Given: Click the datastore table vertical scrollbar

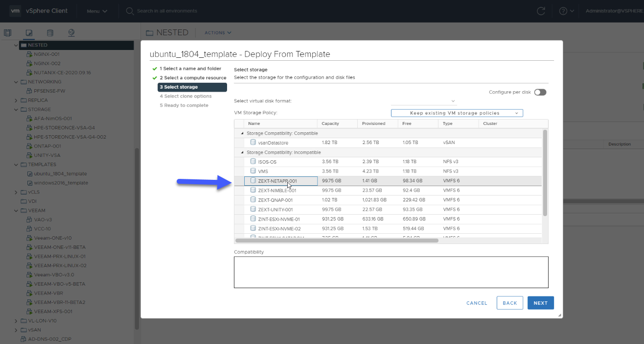Looking at the screenshot, I should (545, 172).
